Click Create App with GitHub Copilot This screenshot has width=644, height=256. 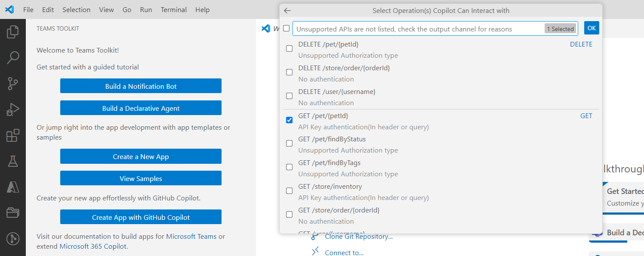[x=141, y=217]
